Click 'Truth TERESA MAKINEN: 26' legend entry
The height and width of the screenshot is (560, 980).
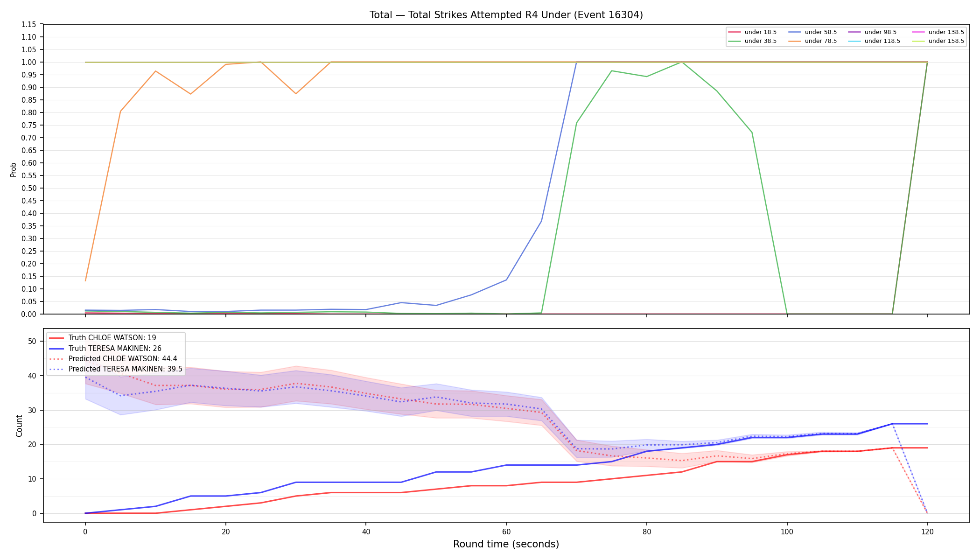pyautogui.click(x=105, y=349)
